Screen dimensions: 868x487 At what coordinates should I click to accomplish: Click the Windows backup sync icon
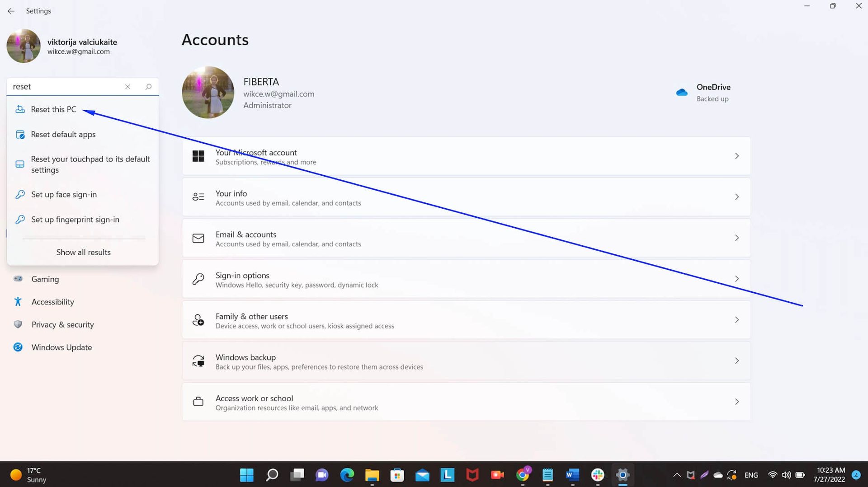198,361
